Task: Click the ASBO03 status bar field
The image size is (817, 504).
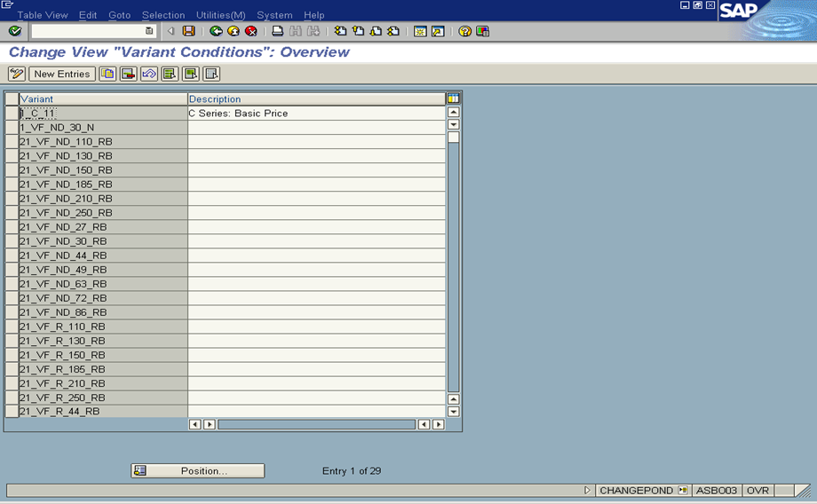Action: point(717,491)
